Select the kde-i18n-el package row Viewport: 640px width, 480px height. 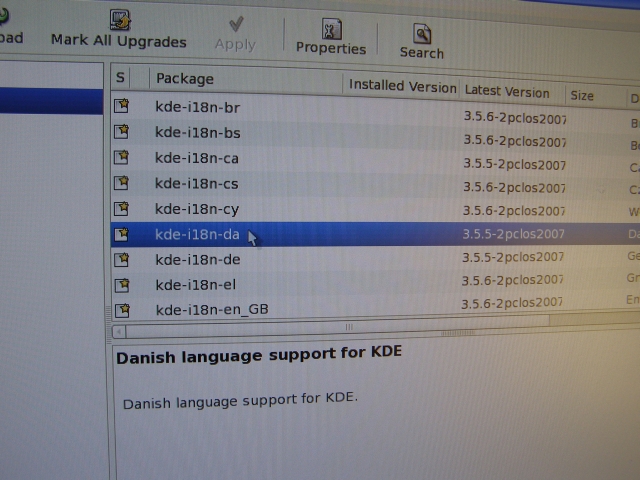tap(376, 283)
